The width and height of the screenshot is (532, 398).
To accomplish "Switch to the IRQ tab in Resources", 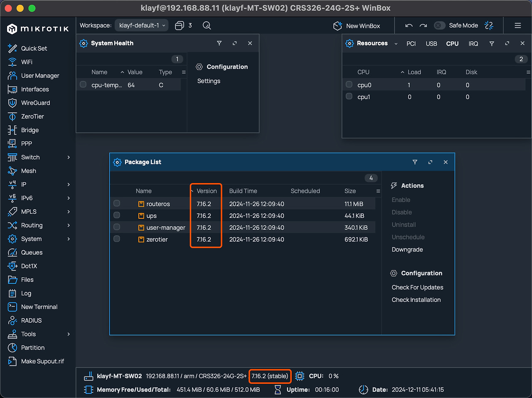I will click(473, 44).
